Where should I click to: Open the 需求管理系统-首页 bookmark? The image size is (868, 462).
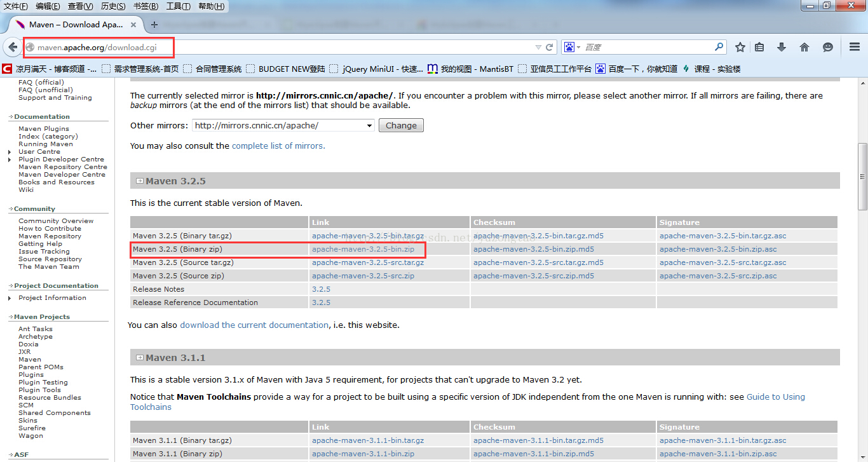pos(140,69)
